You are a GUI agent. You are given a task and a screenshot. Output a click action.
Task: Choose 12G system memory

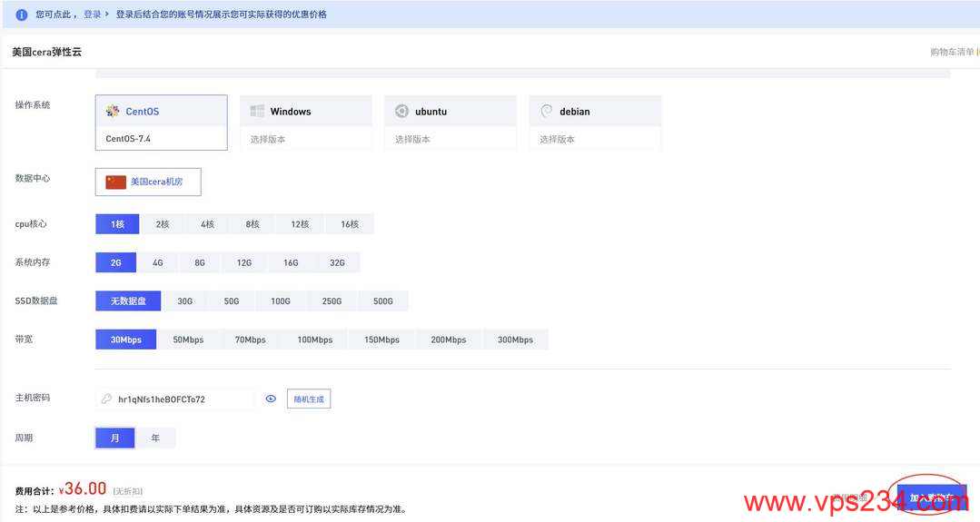(x=243, y=263)
